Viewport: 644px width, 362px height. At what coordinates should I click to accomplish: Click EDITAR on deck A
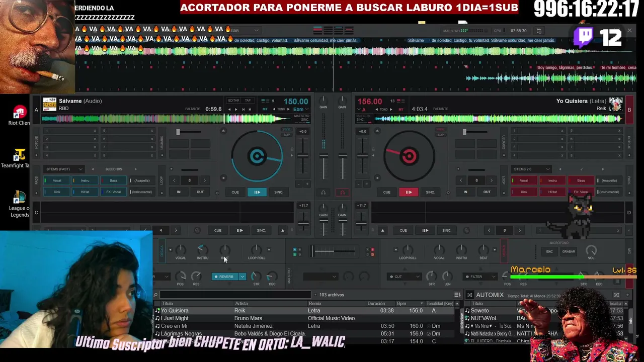tap(234, 101)
